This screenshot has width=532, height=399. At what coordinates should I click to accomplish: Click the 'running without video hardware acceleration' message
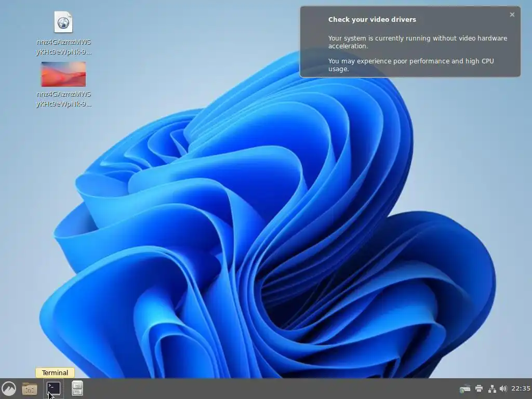[x=417, y=42]
